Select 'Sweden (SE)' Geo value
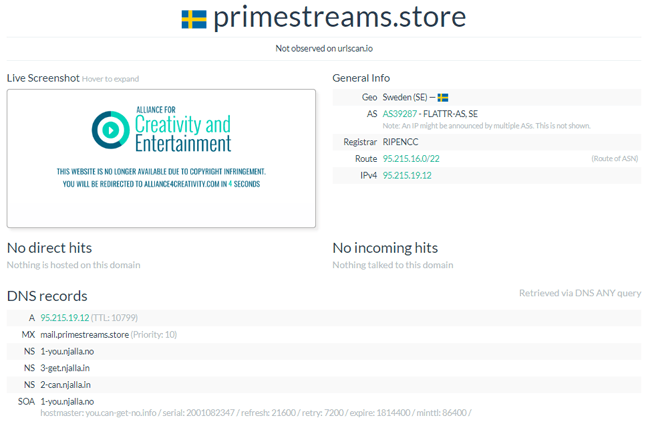The width and height of the screenshot is (650, 424). 405,97
